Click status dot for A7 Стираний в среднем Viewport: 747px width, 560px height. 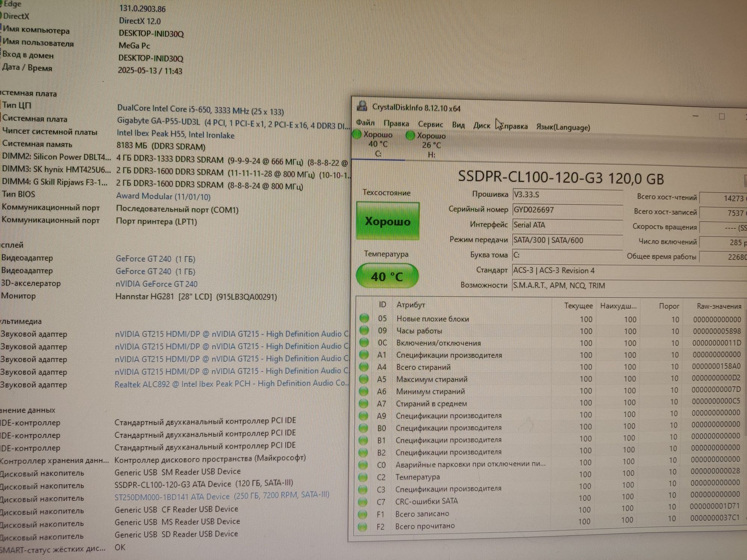(x=363, y=404)
